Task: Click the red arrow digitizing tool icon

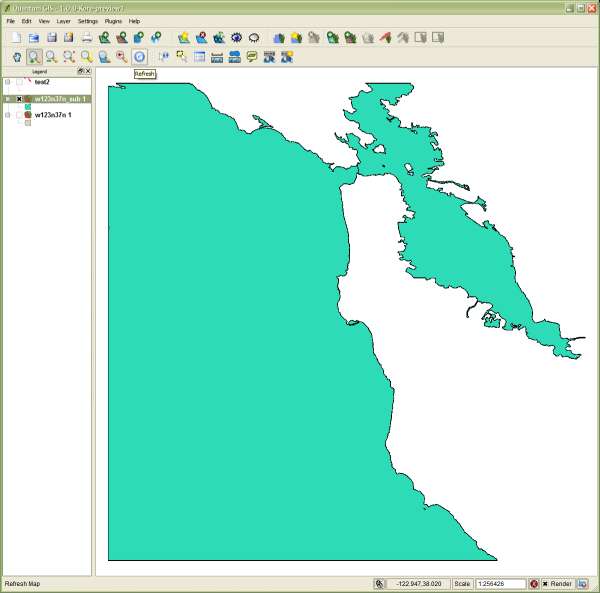Action: pyautogui.click(x=386, y=37)
